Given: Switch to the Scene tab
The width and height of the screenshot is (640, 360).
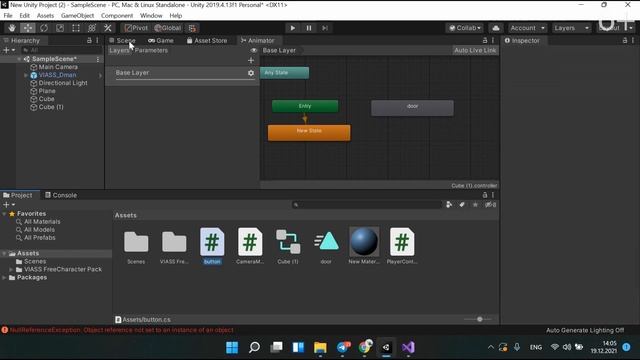Looking at the screenshot, I should pyautogui.click(x=122, y=40).
